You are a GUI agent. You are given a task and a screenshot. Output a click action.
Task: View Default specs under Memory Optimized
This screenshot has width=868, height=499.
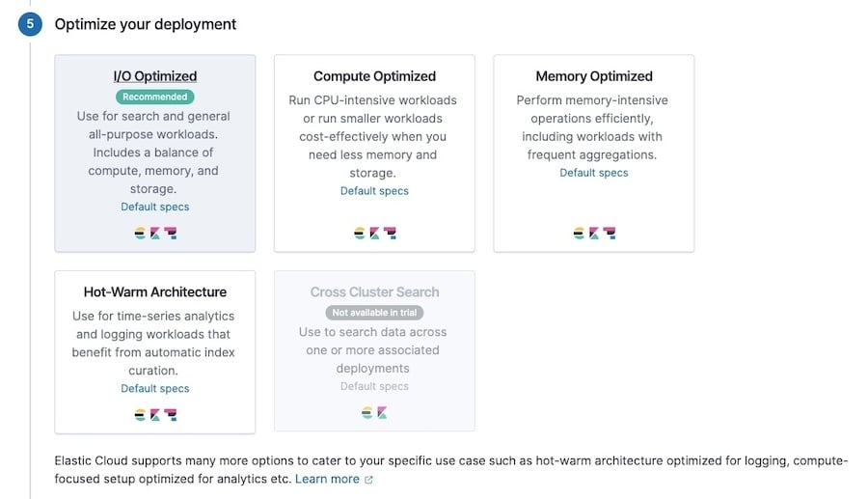(594, 173)
